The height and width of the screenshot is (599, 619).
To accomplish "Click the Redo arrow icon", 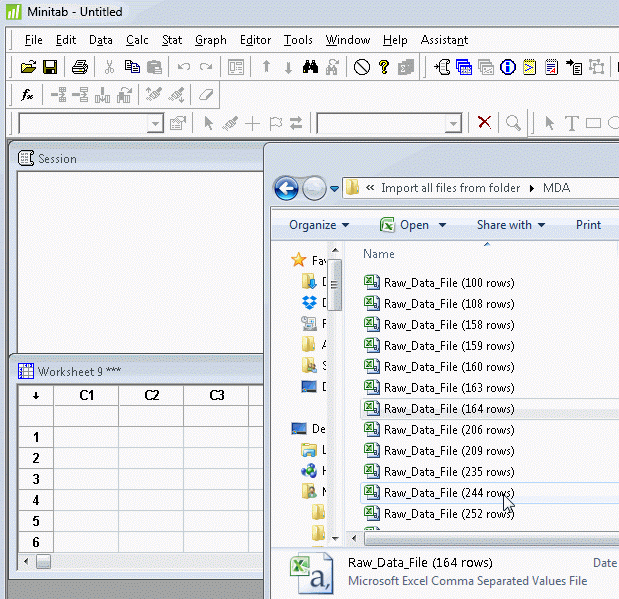I will (x=206, y=67).
